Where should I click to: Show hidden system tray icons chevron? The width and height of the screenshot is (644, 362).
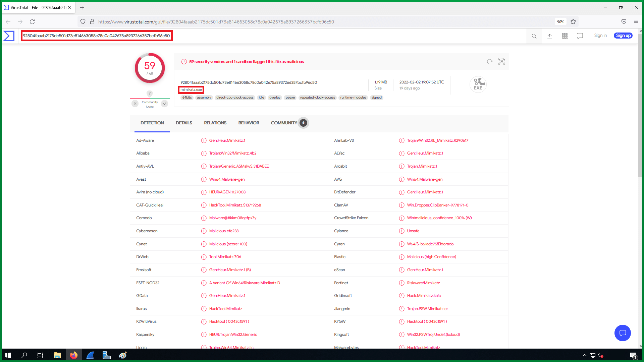[584, 355]
